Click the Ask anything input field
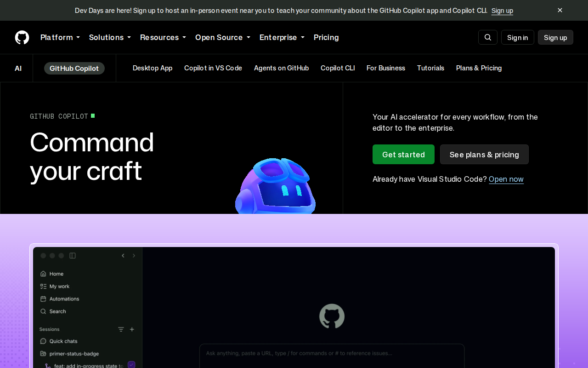The width and height of the screenshot is (588, 368). click(332, 356)
